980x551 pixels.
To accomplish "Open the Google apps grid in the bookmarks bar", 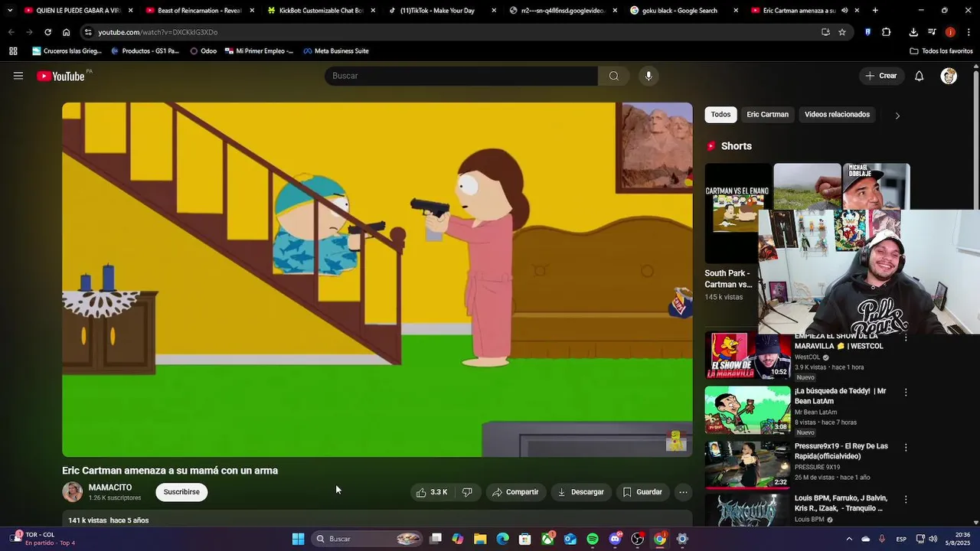I will pos(13,51).
